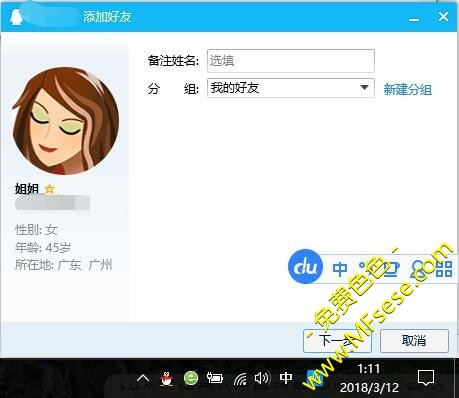Open the Wi-Fi network tray icon

coord(240,378)
